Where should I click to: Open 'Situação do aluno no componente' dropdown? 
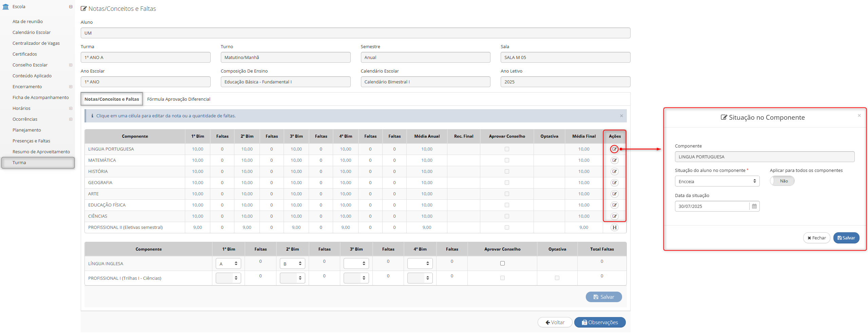pyautogui.click(x=717, y=181)
